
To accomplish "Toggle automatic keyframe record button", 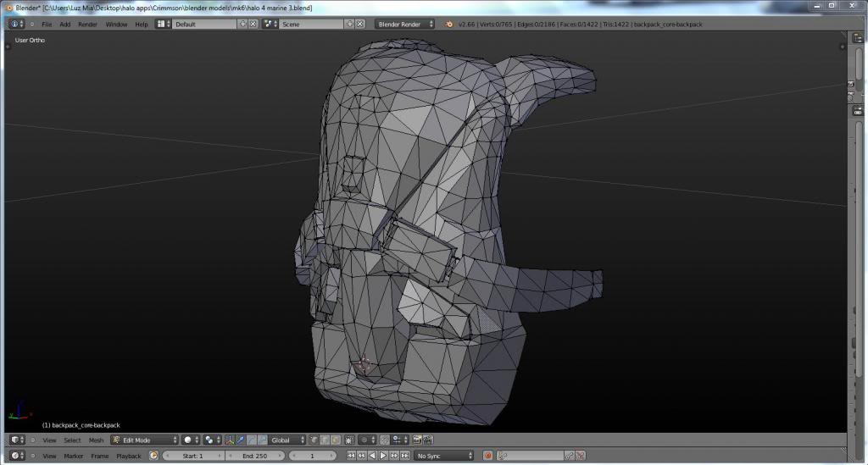I will pos(488,456).
